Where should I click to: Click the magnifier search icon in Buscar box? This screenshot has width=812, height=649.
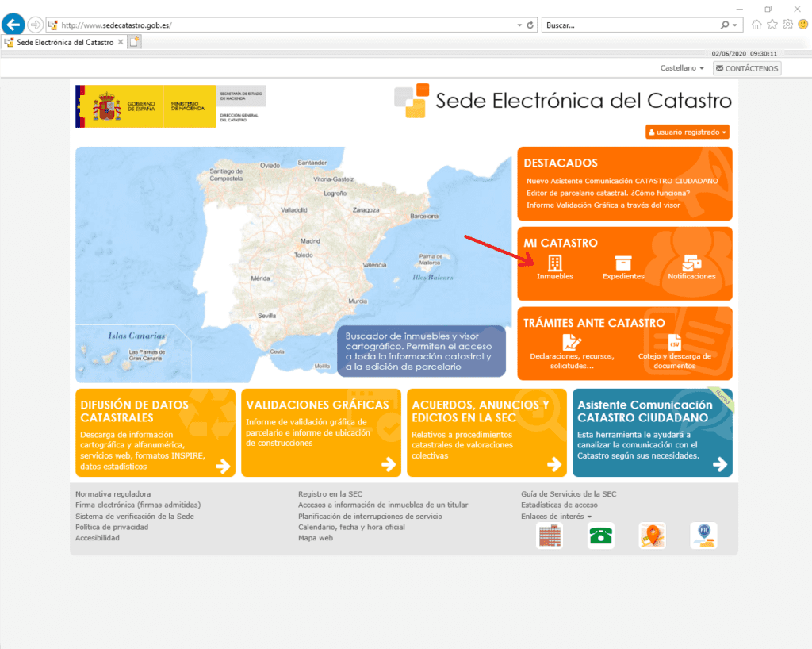725,25
